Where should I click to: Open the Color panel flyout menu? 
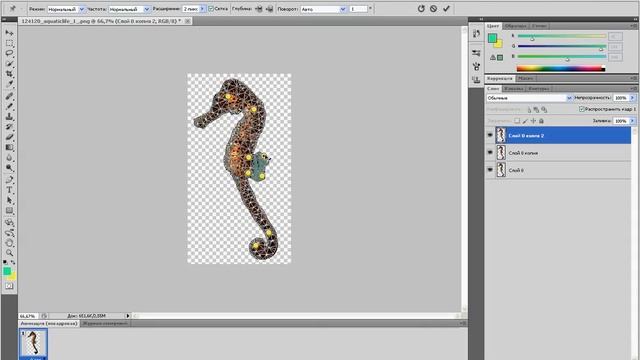click(x=633, y=26)
